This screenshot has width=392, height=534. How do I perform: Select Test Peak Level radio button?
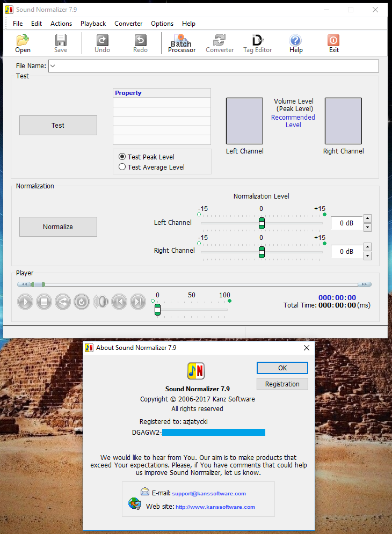(122, 157)
